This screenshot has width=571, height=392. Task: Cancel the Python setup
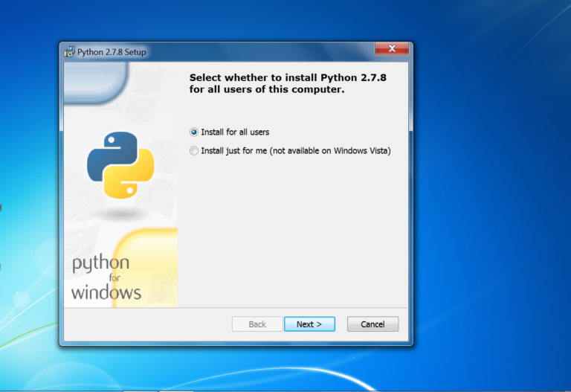pyautogui.click(x=372, y=324)
